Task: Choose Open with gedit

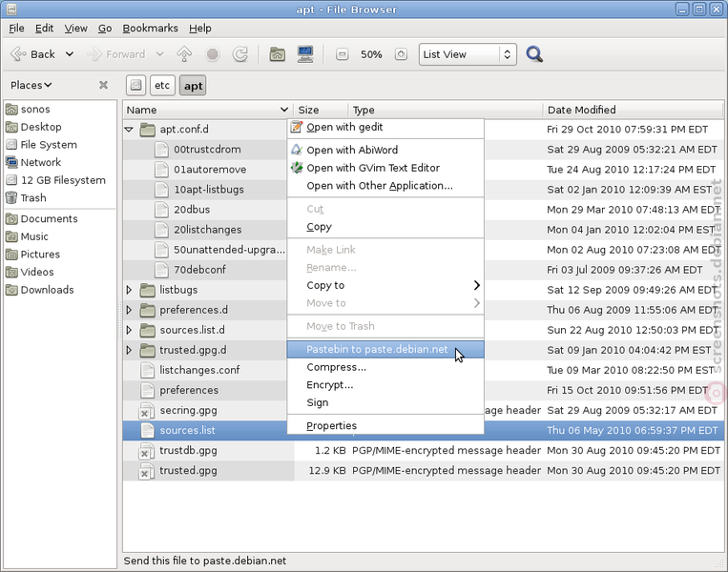Action: coord(385,127)
